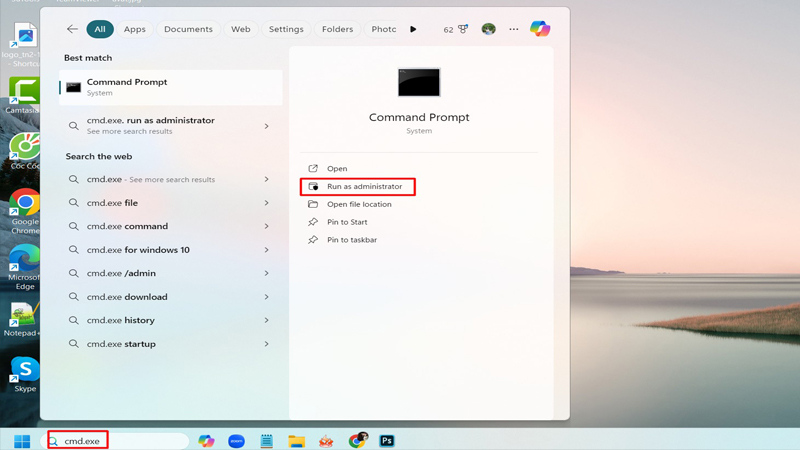Select 'cmd.exe. run as administrator' search result
This screenshot has width=800, height=450.
[171, 126]
